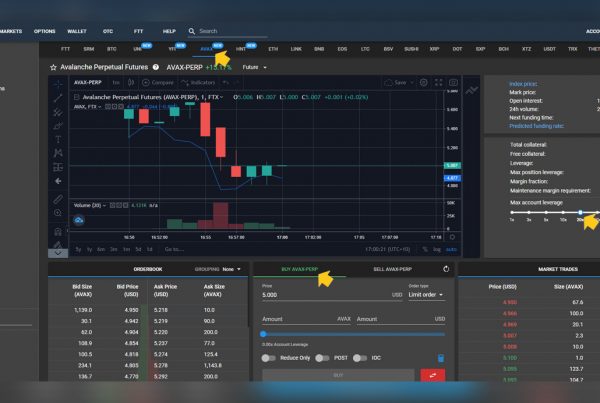Switch to the BUY AVAX-PERP tab
The image size is (600, 403).
pos(300,269)
